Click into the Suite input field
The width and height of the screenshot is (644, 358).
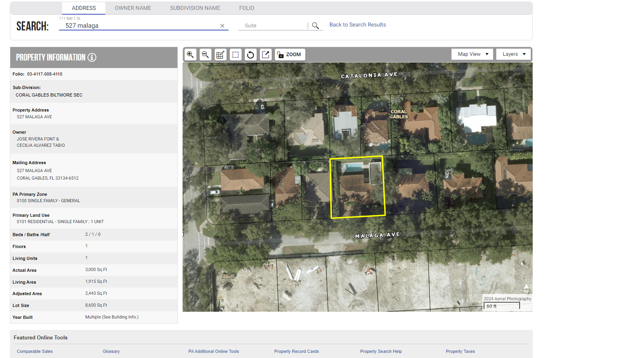[273, 26]
